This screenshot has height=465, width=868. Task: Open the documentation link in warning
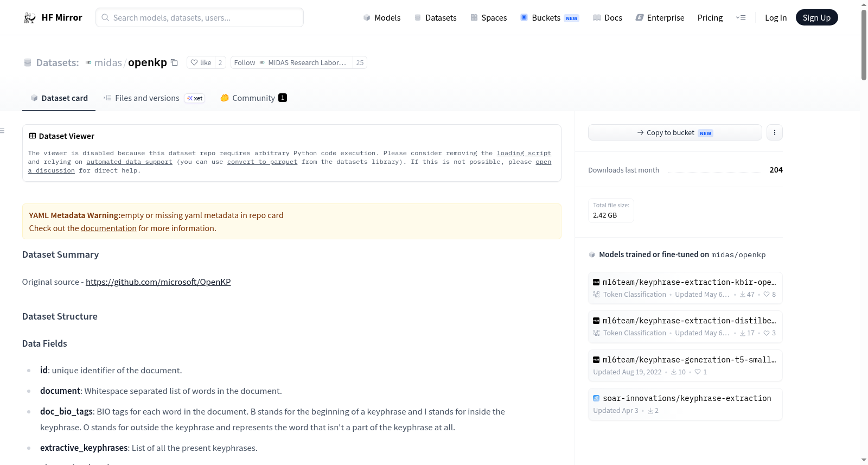[x=108, y=228]
